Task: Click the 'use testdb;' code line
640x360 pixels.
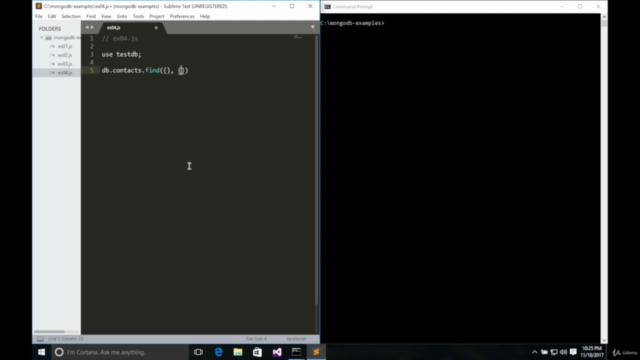Action: [x=122, y=54]
